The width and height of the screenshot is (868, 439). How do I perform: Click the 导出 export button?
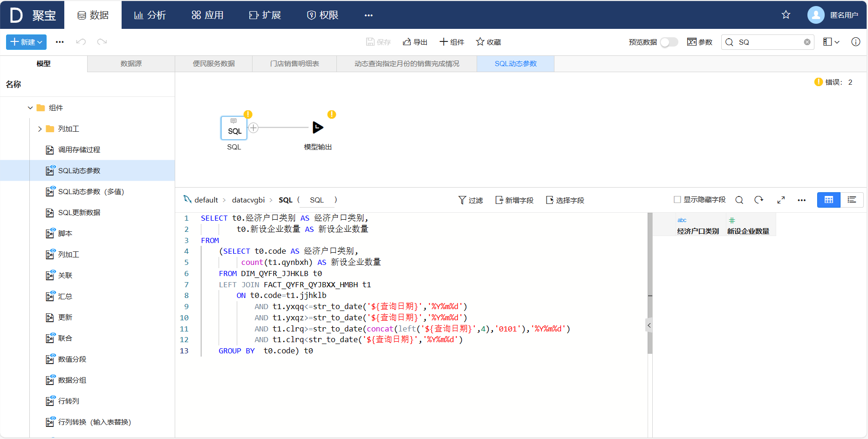tap(415, 42)
